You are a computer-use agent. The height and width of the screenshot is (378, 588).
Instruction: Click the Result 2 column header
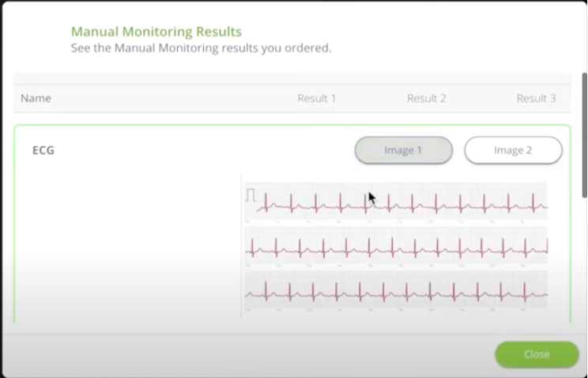426,98
